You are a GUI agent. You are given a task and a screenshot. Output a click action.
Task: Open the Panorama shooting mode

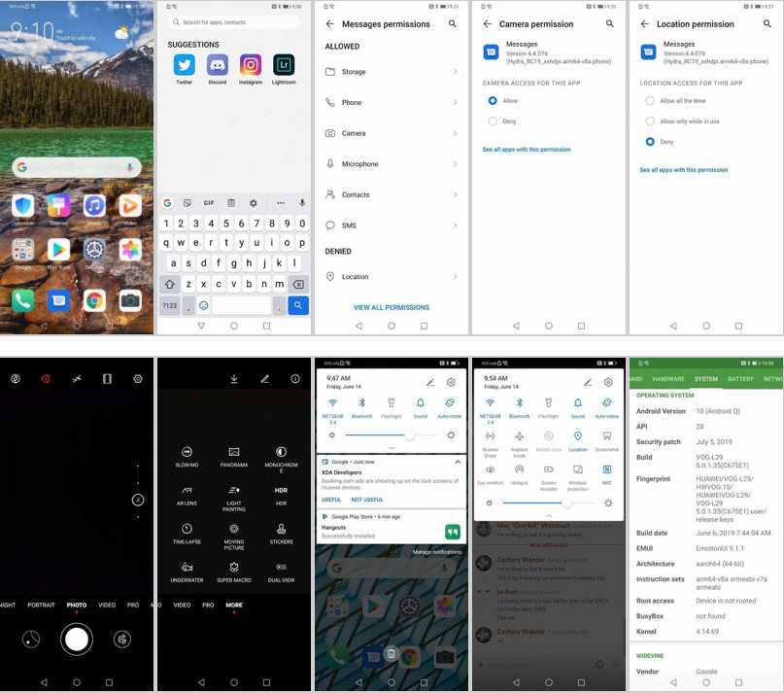click(234, 451)
